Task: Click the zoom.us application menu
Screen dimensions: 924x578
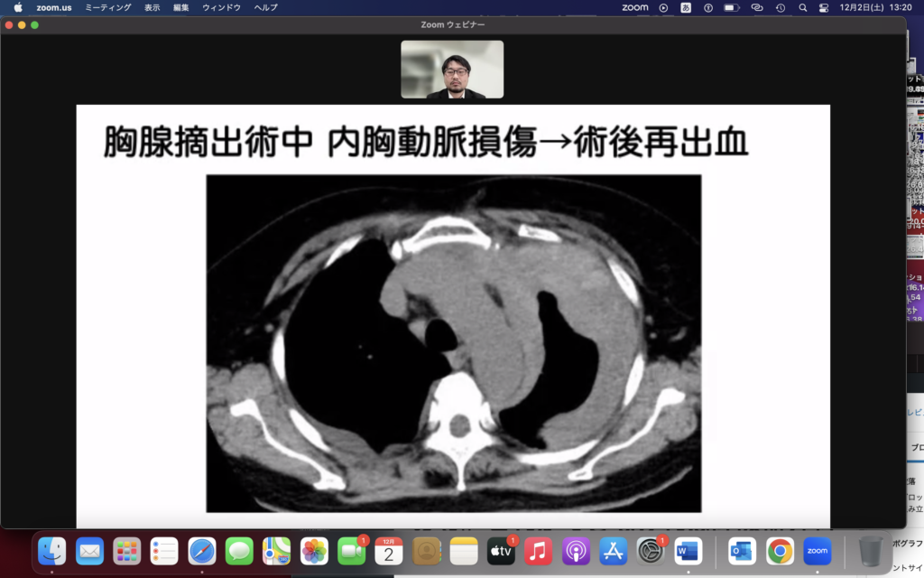Action: coord(54,7)
